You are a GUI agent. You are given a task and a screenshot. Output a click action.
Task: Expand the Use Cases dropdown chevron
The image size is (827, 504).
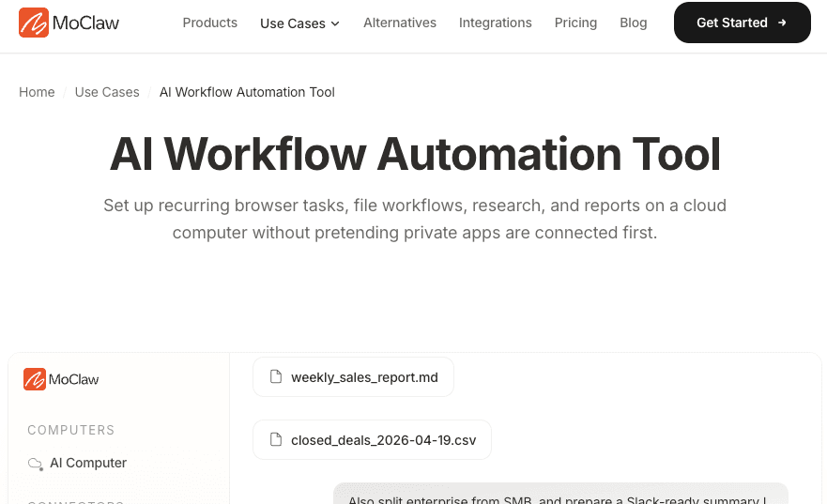click(x=335, y=23)
